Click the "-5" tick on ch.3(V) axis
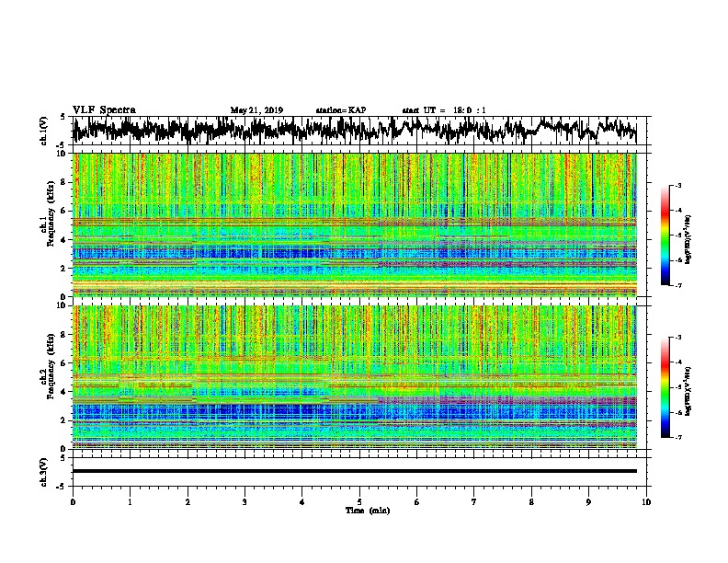Image resolution: width=728 pixels, height=563 pixels. click(x=63, y=487)
